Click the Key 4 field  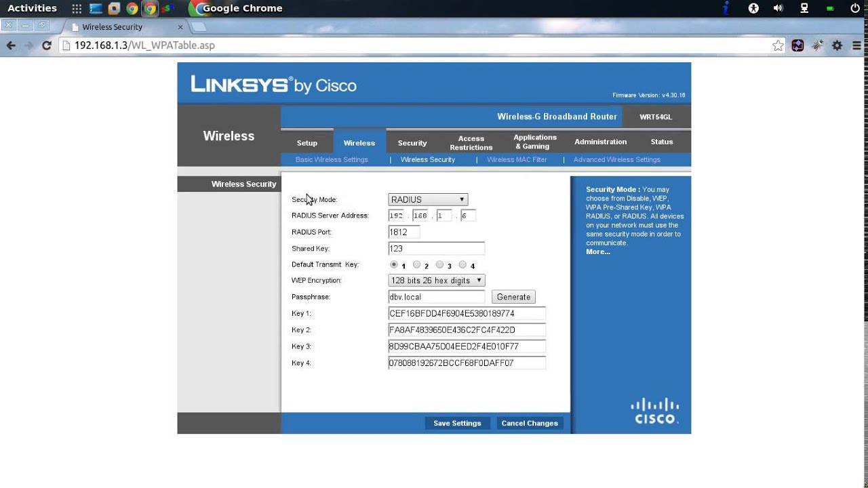[x=467, y=363]
